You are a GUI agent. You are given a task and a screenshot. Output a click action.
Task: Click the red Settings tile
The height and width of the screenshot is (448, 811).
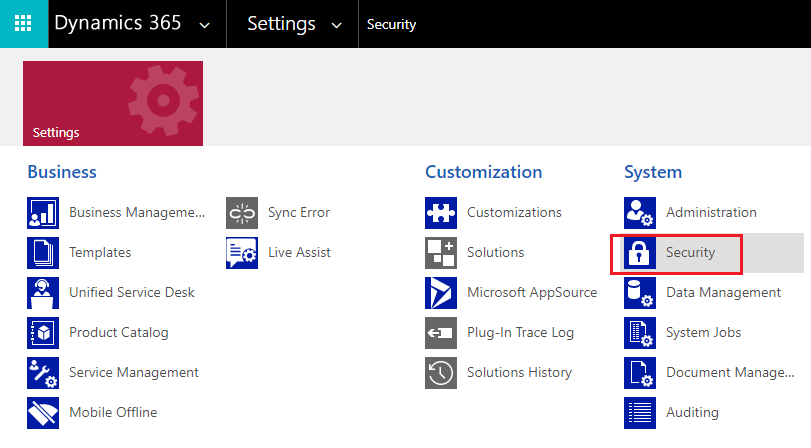point(113,103)
